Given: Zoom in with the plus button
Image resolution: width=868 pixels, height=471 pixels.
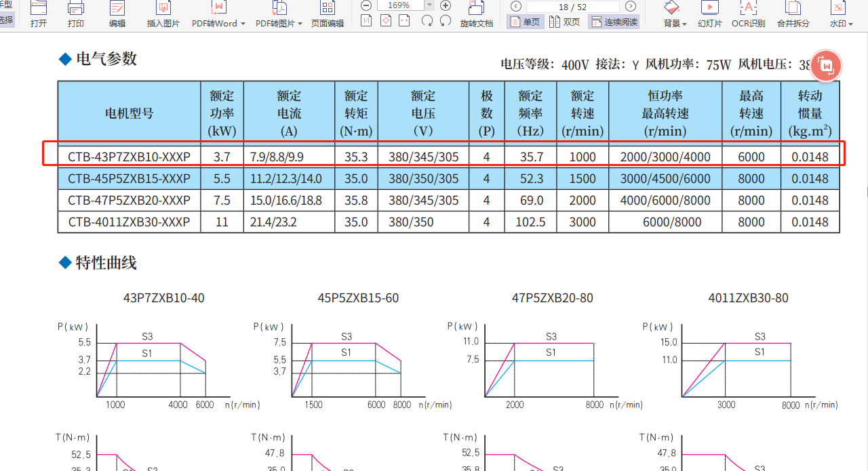Looking at the screenshot, I should [x=446, y=5].
